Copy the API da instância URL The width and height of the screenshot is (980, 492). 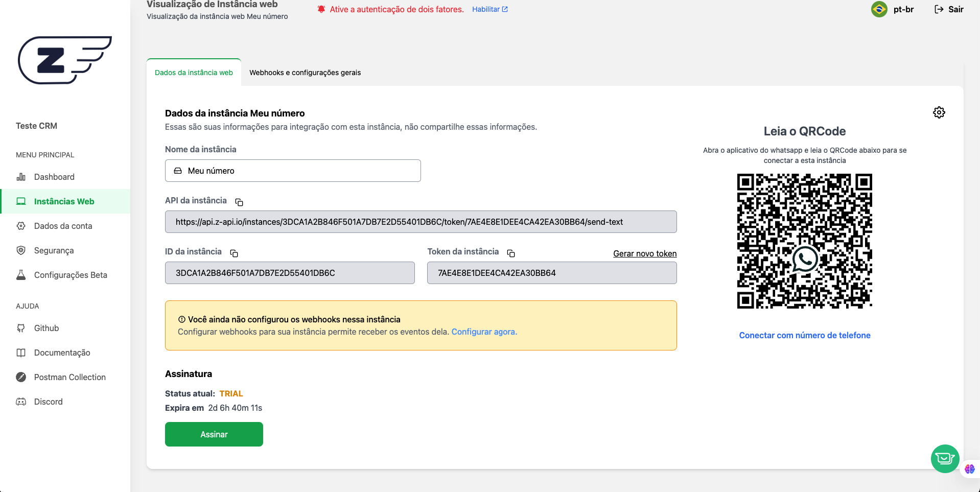pos(239,202)
